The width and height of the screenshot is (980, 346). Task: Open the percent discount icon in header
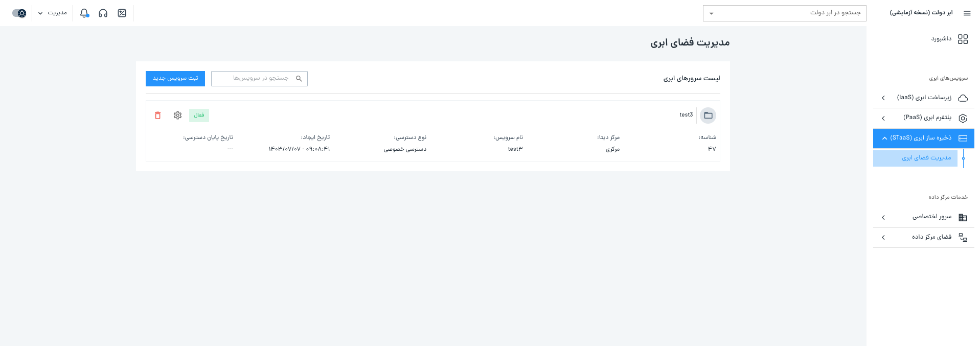pos(122,13)
